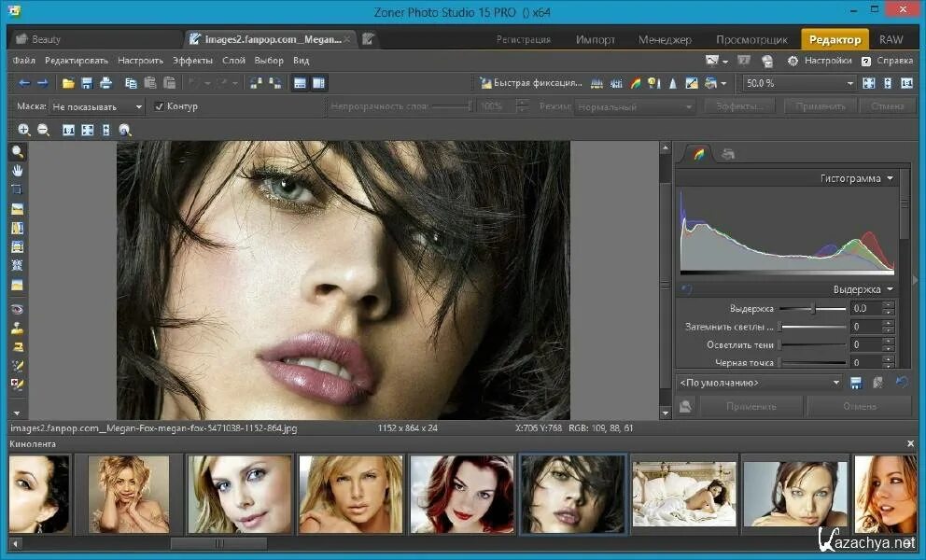Open the light bulb exposure icon
This screenshot has height=560, width=926.
tap(653, 83)
